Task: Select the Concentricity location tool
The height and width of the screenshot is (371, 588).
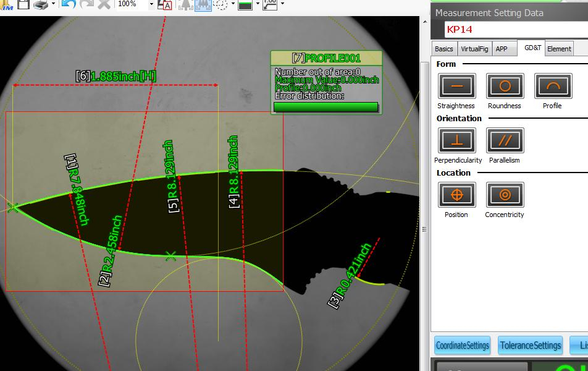Action: [x=505, y=195]
